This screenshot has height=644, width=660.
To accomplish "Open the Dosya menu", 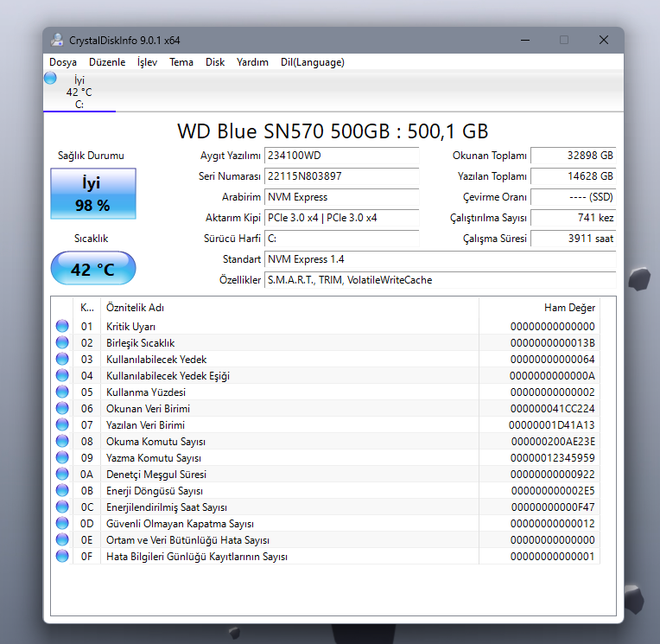I will 63,62.
